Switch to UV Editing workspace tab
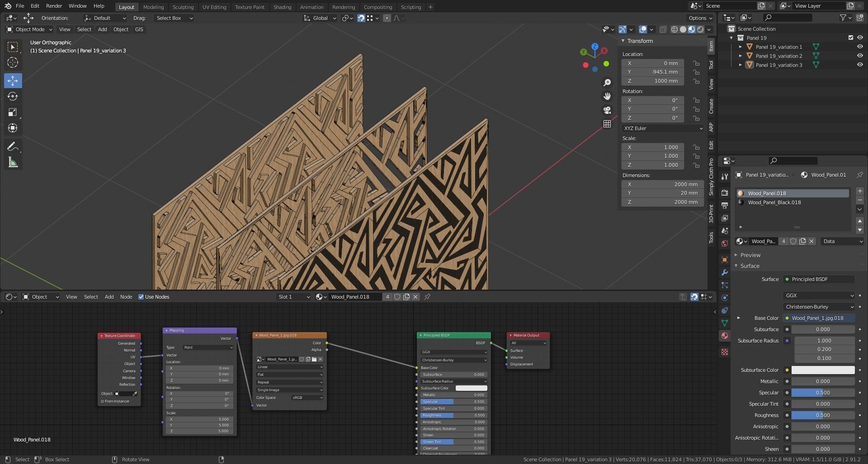 coord(214,7)
